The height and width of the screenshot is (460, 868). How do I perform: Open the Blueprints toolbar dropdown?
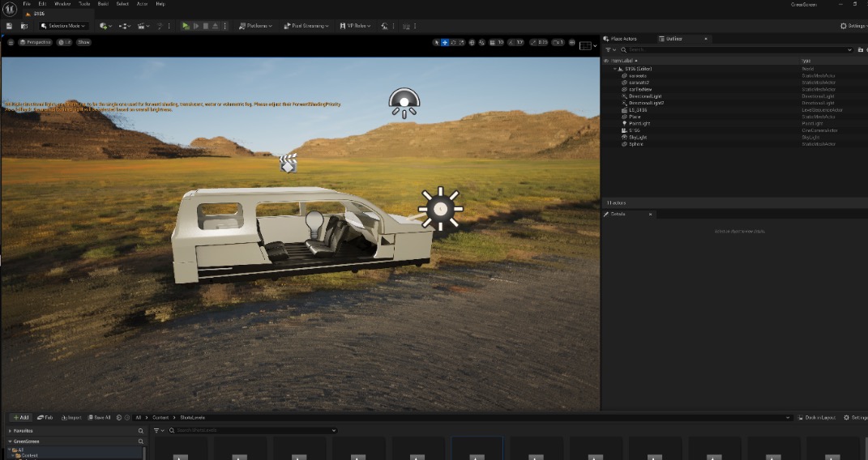(125, 26)
